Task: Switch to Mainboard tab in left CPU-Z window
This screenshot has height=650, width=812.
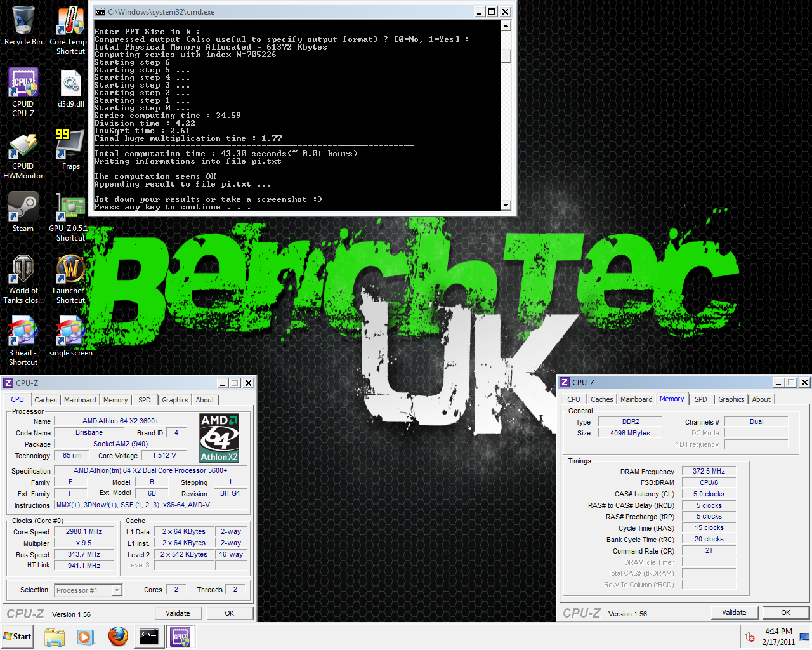Action: 81,400
